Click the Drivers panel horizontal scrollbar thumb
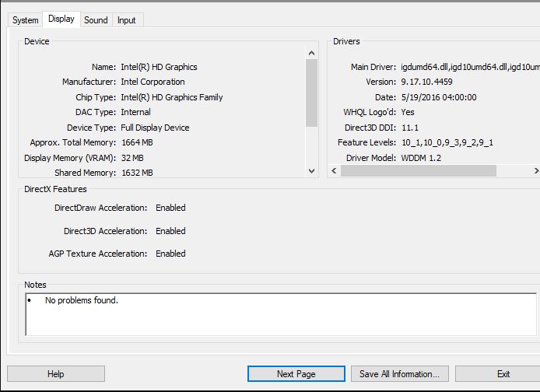The image size is (540, 392). 419,170
